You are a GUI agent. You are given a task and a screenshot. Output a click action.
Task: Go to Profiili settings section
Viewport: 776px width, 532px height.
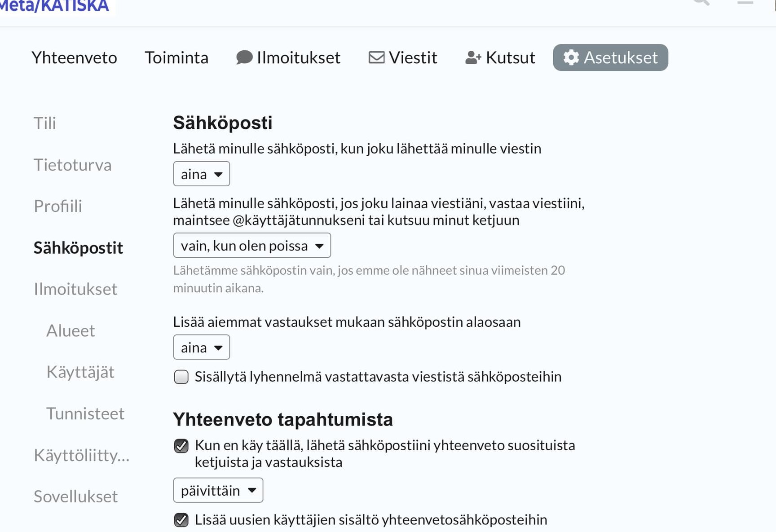(x=58, y=206)
